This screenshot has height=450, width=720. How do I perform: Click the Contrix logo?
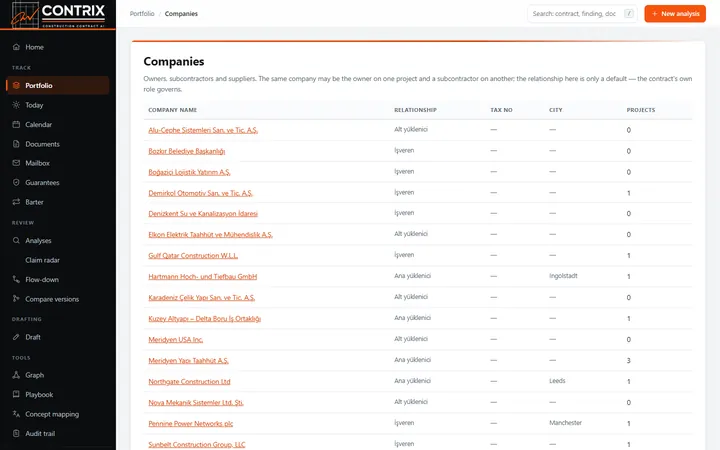tap(58, 14)
